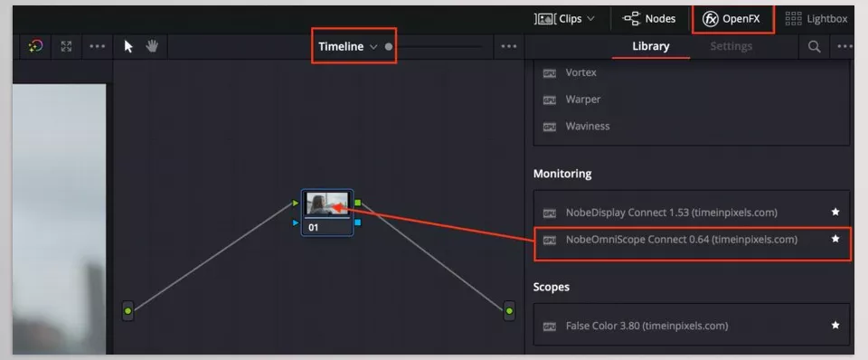Search the OpenFX library
868x360 pixels.
[x=814, y=47]
